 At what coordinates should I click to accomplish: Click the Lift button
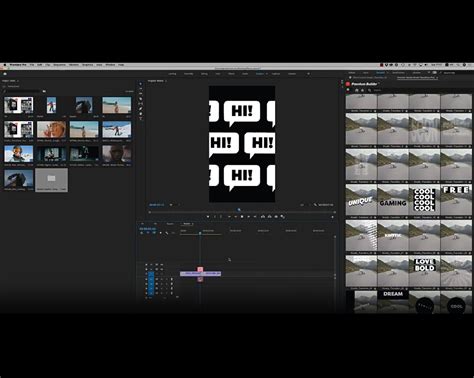tap(263, 217)
